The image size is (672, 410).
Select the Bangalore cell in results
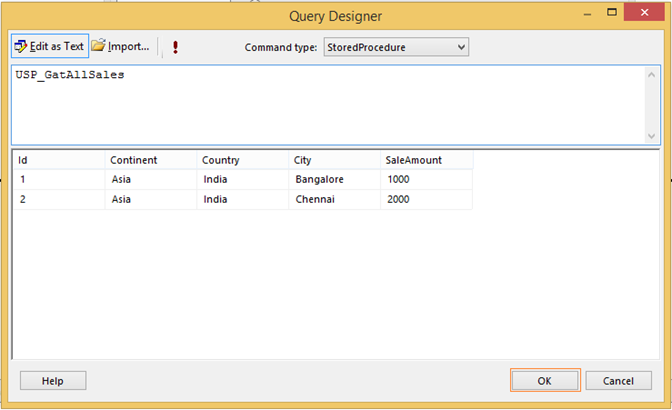(334, 180)
